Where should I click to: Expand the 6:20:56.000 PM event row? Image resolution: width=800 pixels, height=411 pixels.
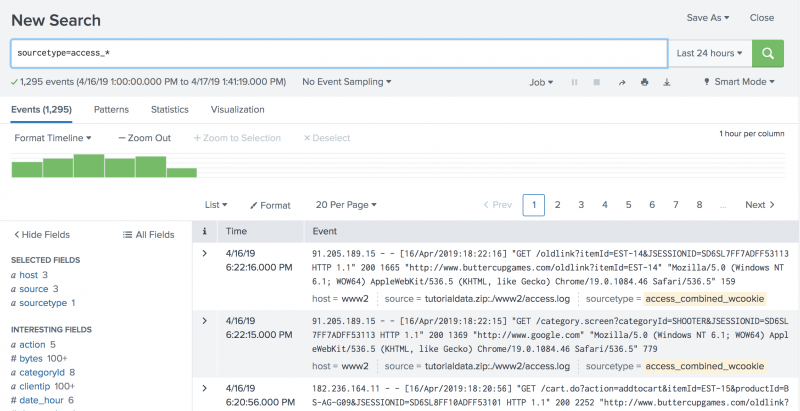pyautogui.click(x=205, y=388)
